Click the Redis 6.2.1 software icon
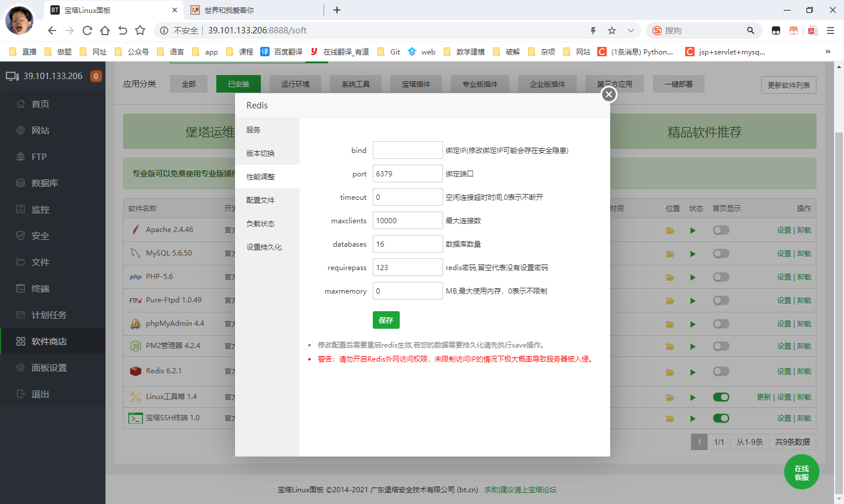 coord(135,371)
